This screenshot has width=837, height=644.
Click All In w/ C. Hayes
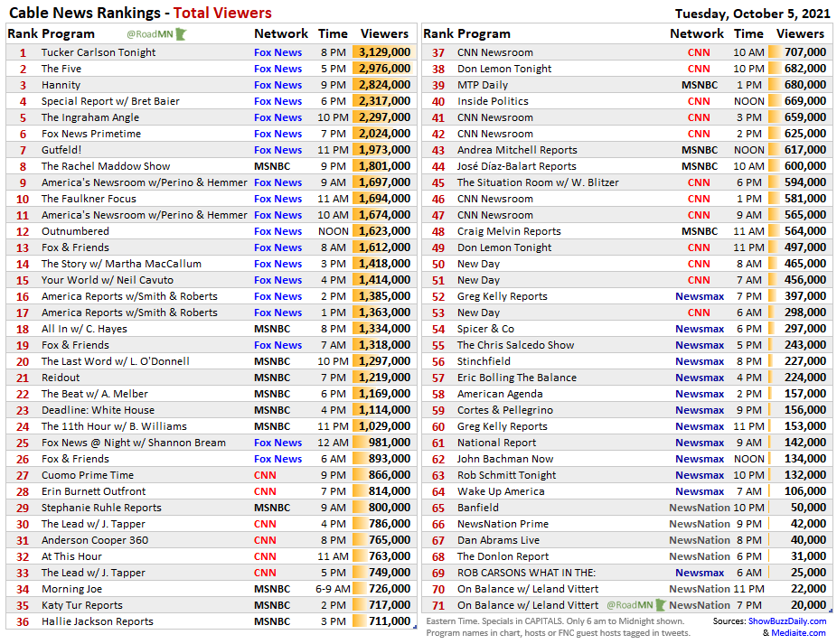pyautogui.click(x=84, y=329)
